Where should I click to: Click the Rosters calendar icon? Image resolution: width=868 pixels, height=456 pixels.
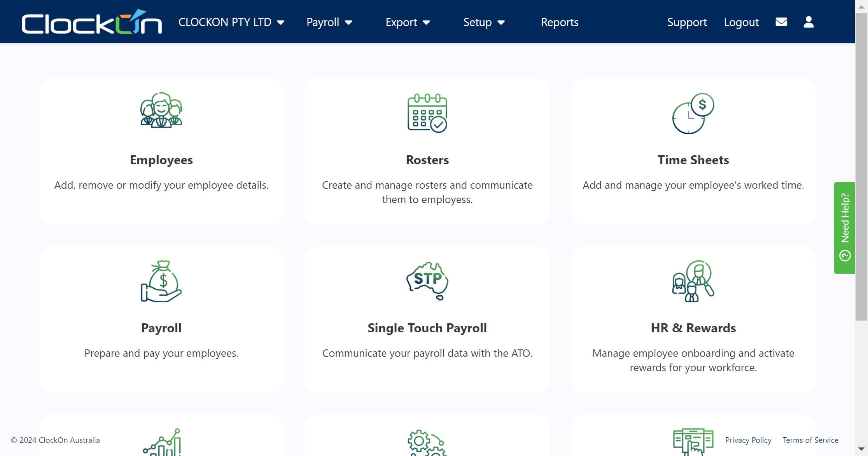coord(427,113)
